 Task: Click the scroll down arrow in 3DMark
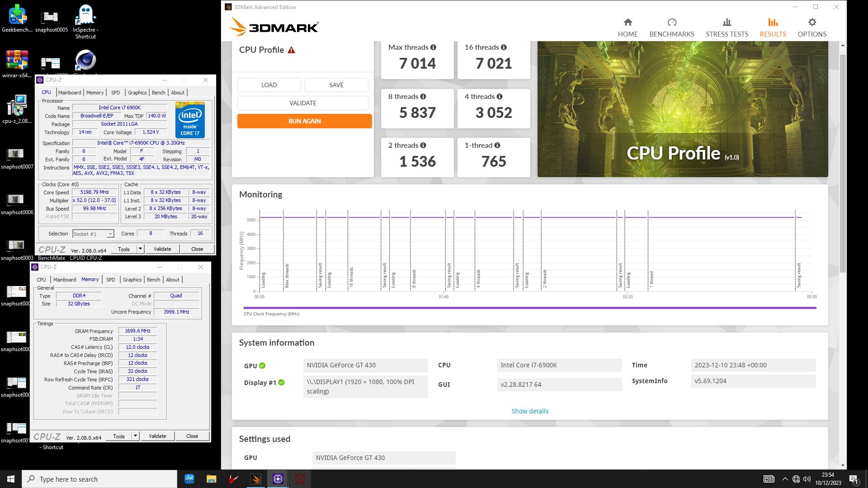click(843, 465)
